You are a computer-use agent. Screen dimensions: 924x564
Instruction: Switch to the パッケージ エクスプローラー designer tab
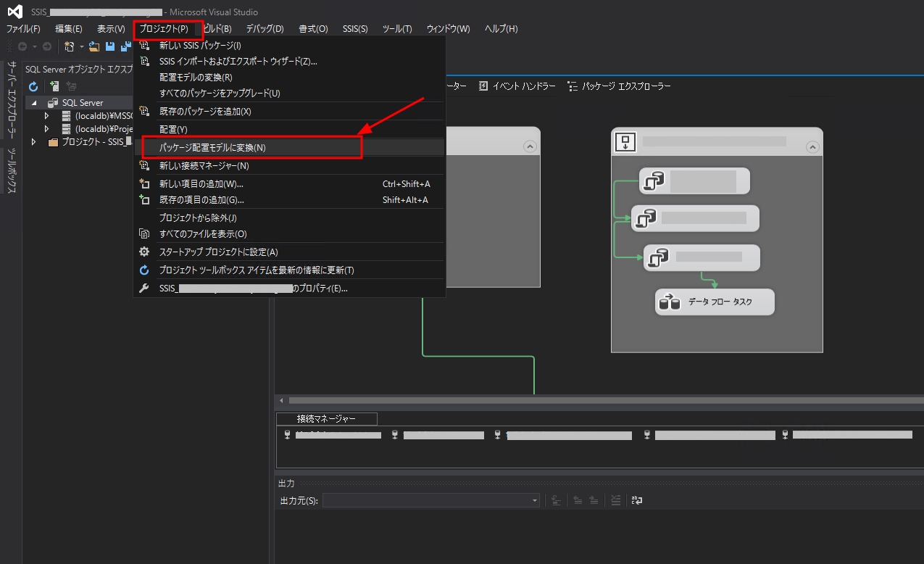point(620,86)
